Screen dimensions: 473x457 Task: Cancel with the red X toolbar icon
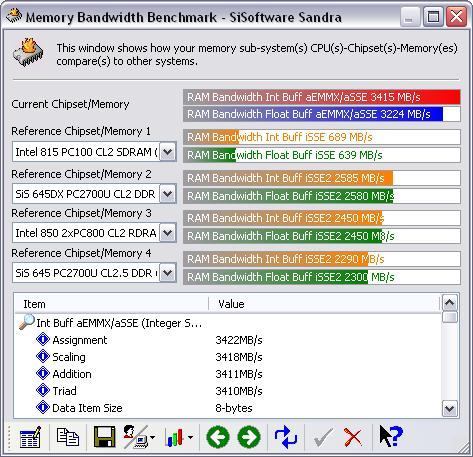353,437
